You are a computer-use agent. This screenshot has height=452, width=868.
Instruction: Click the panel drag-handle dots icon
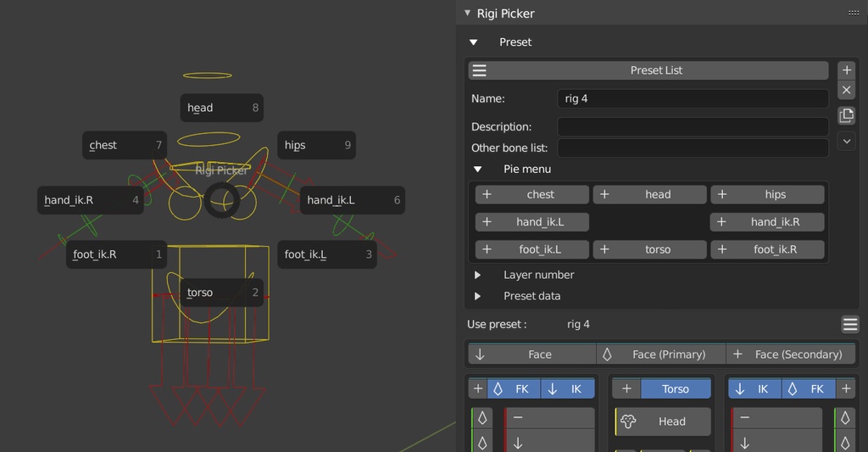(x=854, y=14)
